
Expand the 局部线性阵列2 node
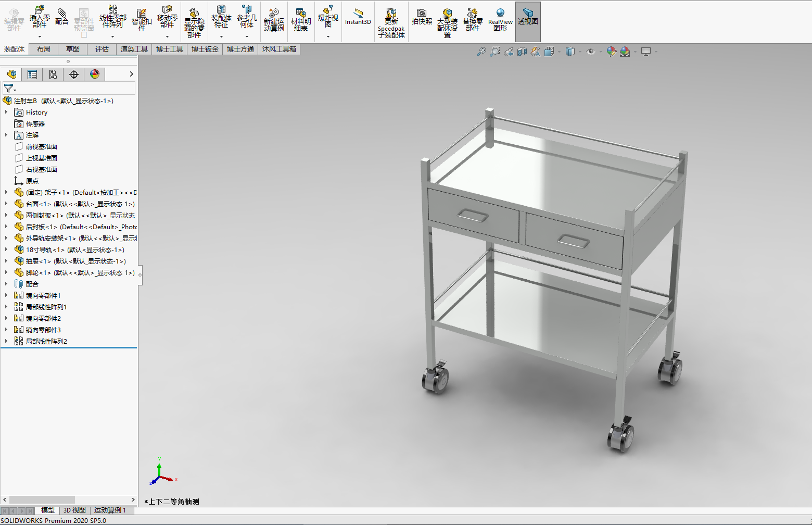click(6, 341)
